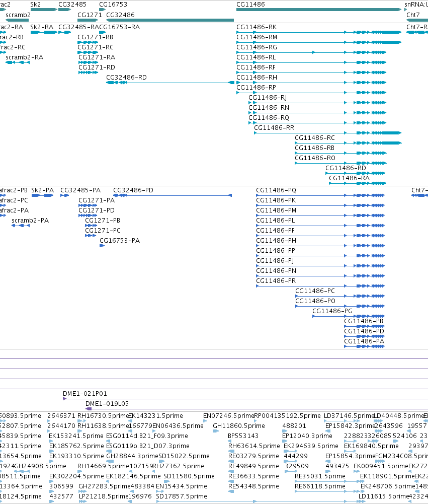Screen dimensions: 428x504
Task: Select protein CG11486-PR
Action: [x=276, y=281]
